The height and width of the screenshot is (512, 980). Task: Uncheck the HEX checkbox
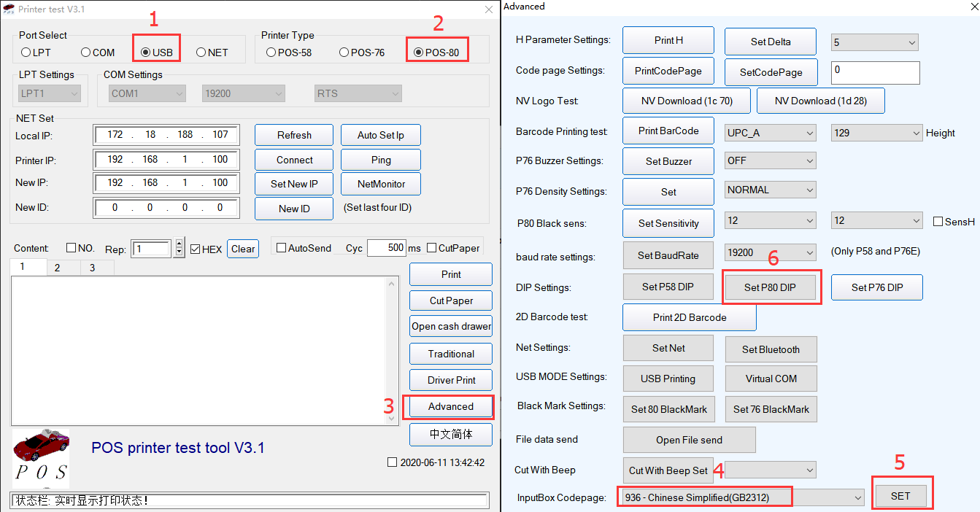pyautogui.click(x=195, y=249)
